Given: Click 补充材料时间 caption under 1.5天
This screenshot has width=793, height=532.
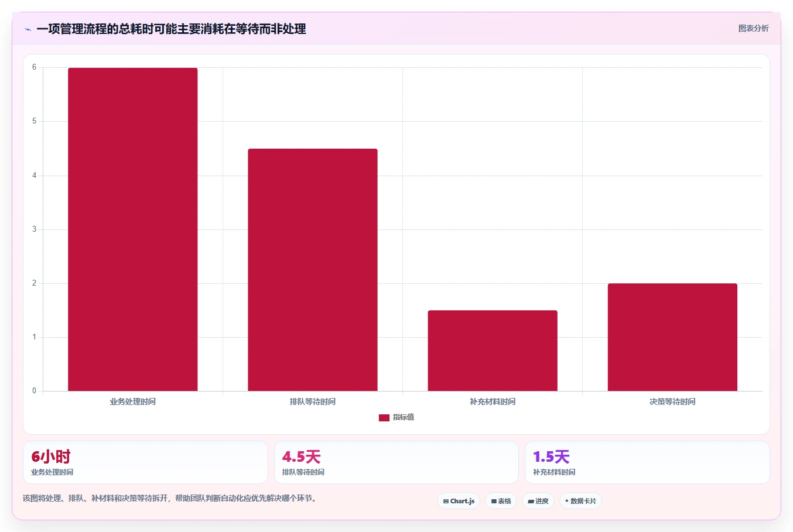Looking at the screenshot, I should click(554, 472).
